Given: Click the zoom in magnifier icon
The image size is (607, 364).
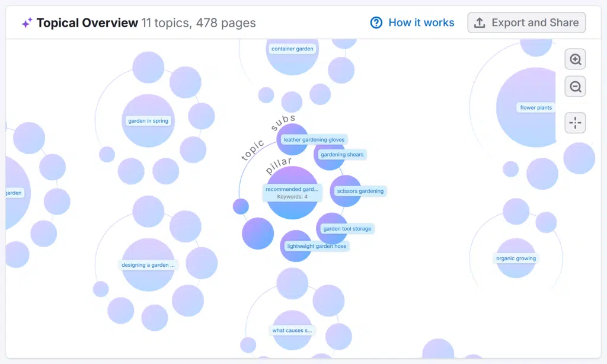Looking at the screenshot, I should tap(574, 59).
